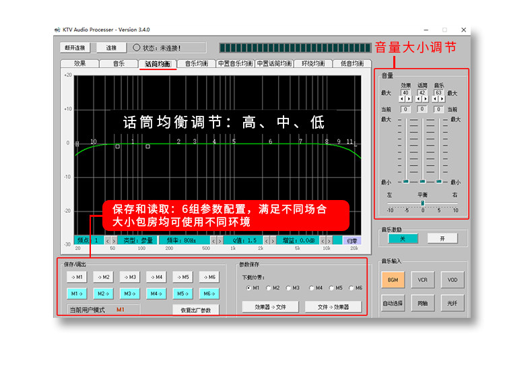Click the 音乐 volume slider handle
The width and height of the screenshot is (532, 392).
click(439, 182)
